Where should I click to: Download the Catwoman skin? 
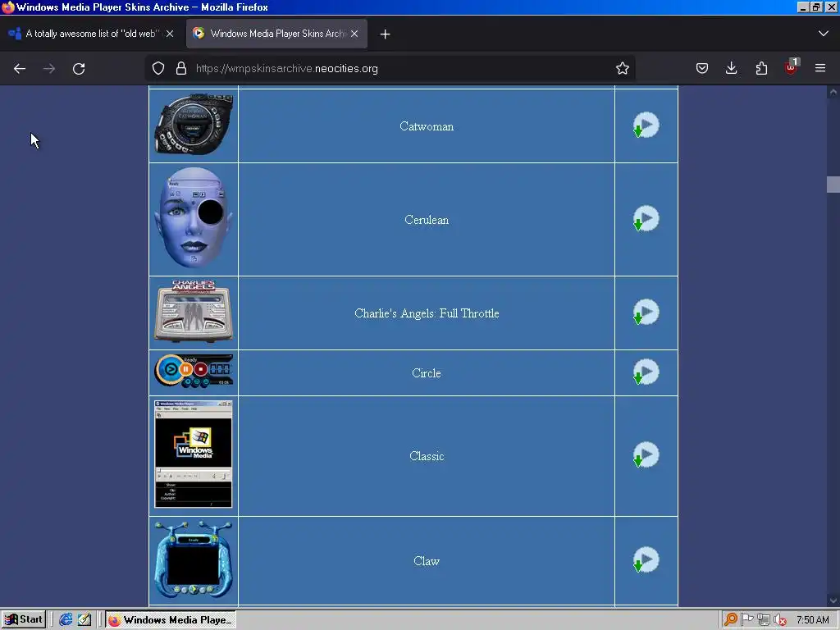(646, 126)
